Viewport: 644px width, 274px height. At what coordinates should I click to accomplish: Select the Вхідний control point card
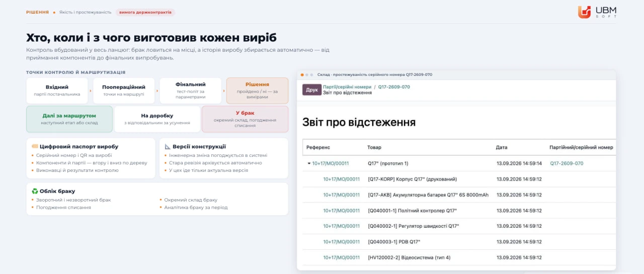tap(57, 90)
